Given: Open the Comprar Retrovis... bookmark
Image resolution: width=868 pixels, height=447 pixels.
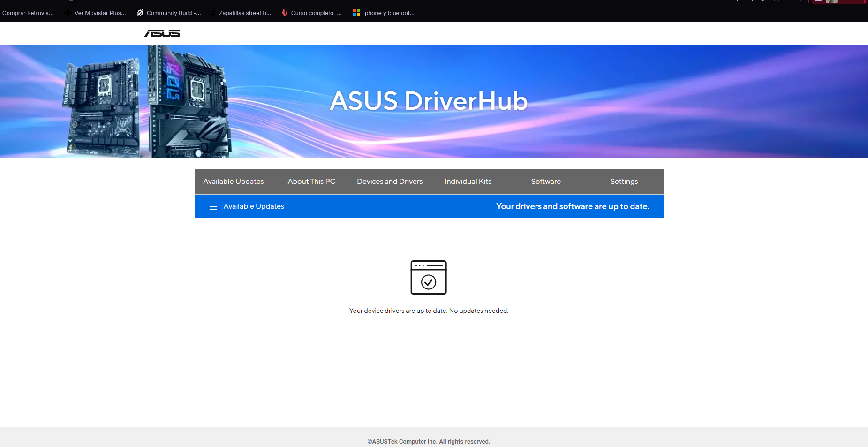Looking at the screenshot, I should pos(28,13).
